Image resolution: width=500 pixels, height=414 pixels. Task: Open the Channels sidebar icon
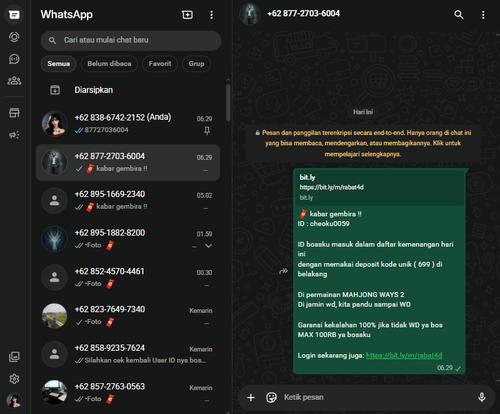(14, 59)
